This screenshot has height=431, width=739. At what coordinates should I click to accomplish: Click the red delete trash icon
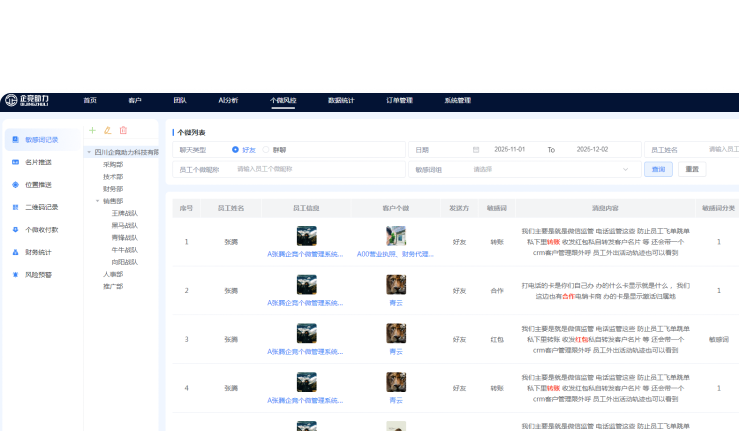pyautogui.click(x=123, y=130)
